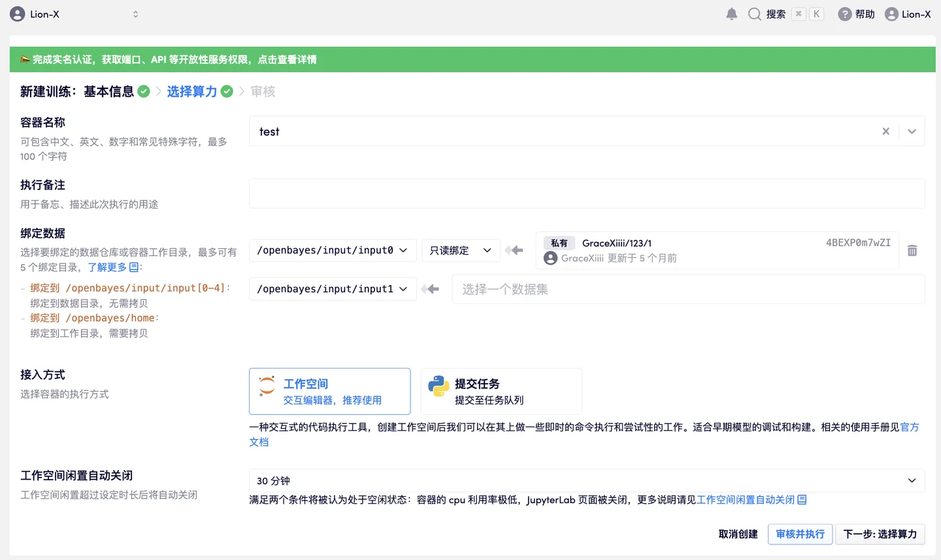The width and height of the screenshot is (941, 560).
Task: Click the Jupyter icon in 工作空间 card
Action: click(267, 386)
